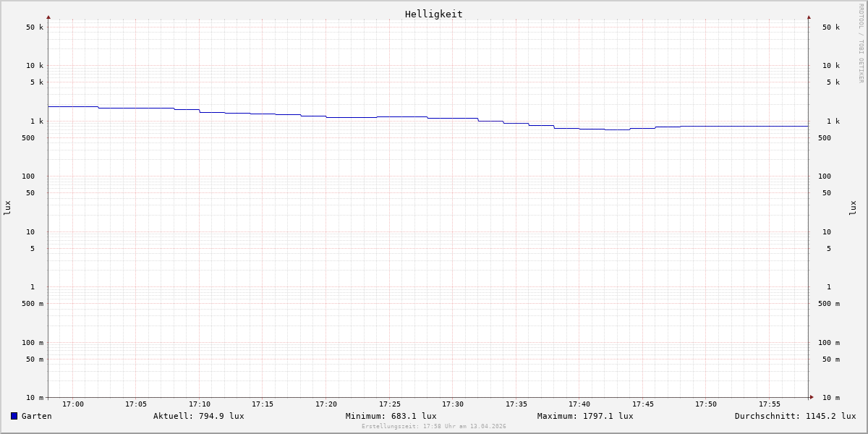Screen dimensions: 868x434
Task: Click the Helligkeit chart title
Action: (x=433, y=14)
